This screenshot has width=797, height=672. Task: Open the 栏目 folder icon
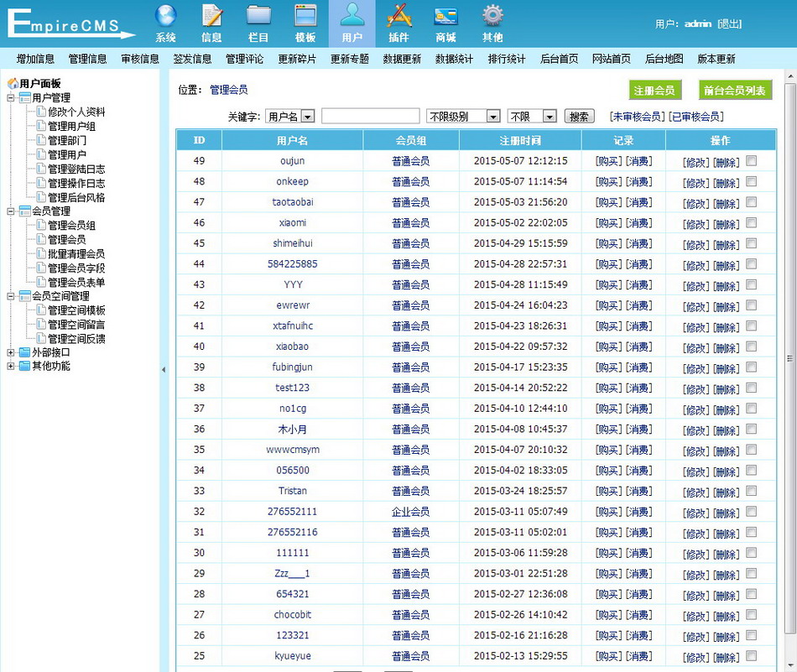tap(258, 16)
